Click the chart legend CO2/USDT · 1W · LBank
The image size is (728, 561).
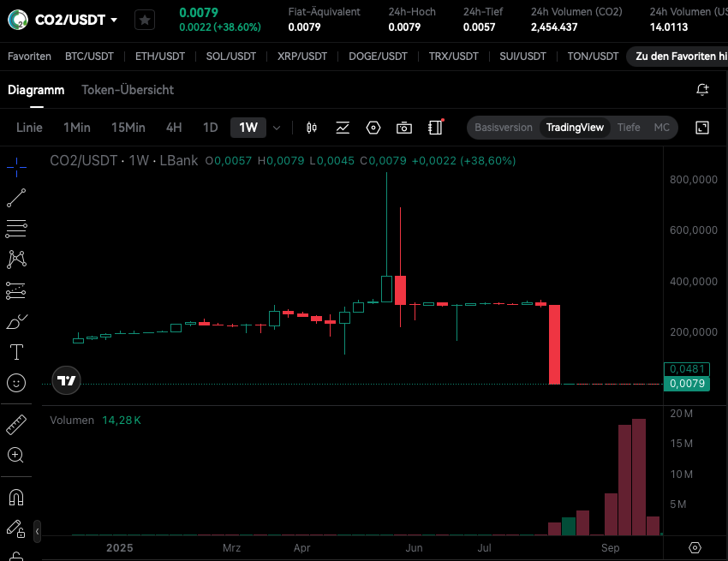click(123, 161)
